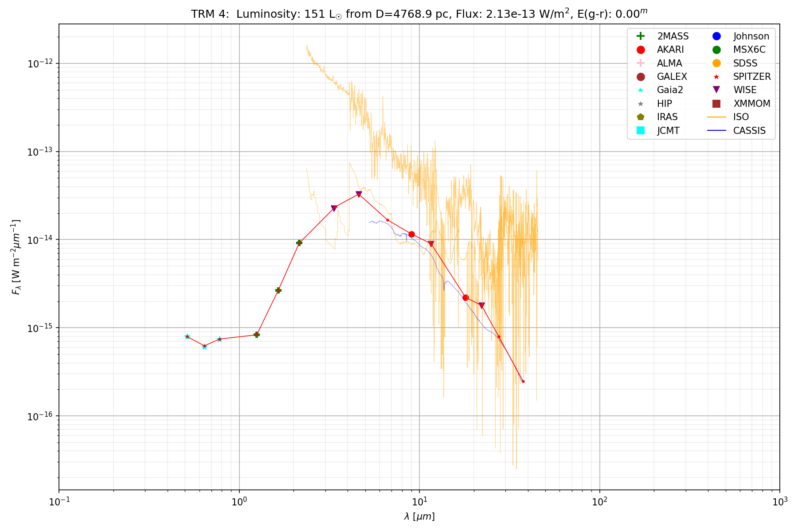The height and width of the screenshot is (532, 798).
Task: Click the ALMA pink plus legend marker
Action: 640,63
